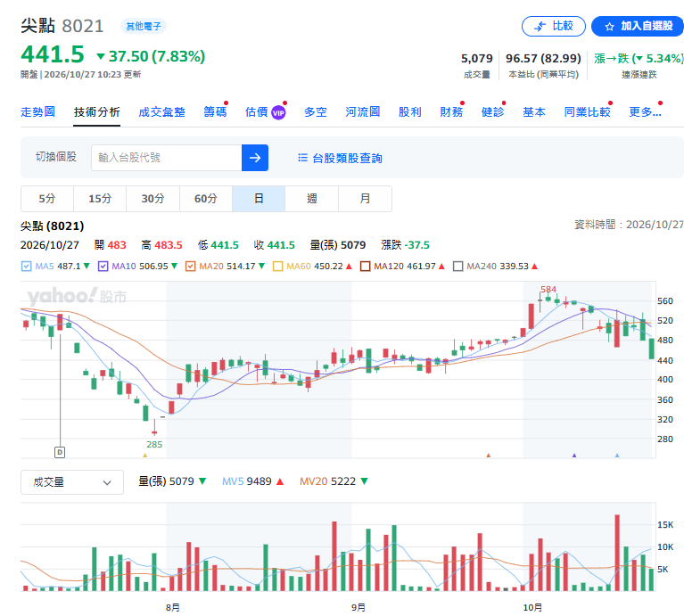
Task: Click the star icon in 加入自選股 button
Action: coord(609,27)
